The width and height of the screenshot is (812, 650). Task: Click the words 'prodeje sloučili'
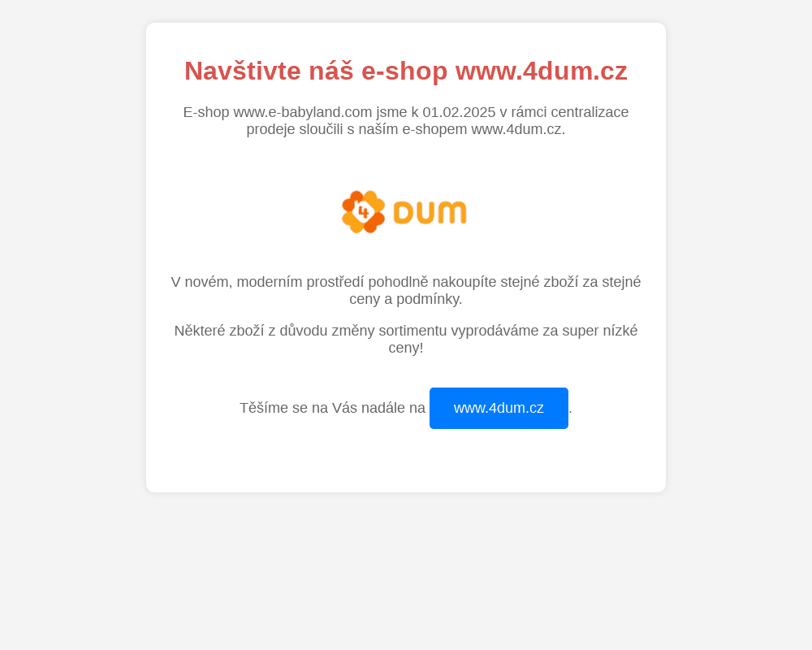tap(295, 129)
